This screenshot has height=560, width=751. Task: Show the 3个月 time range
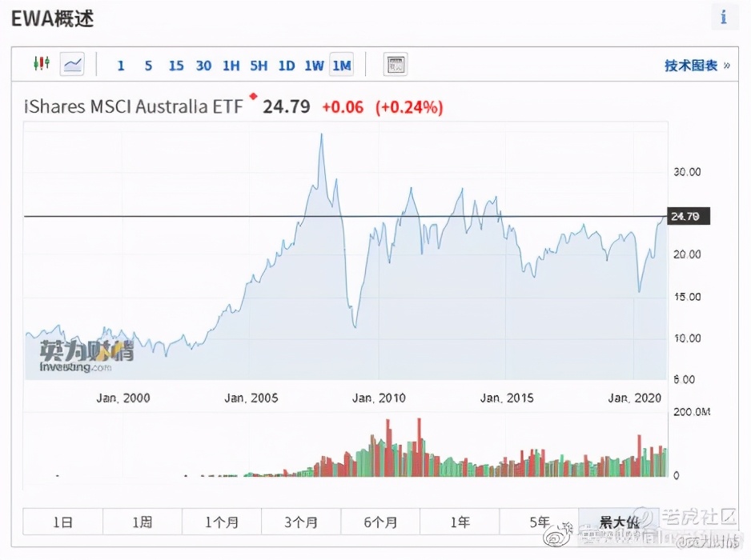pyautogui.click(x=301, y=522)
